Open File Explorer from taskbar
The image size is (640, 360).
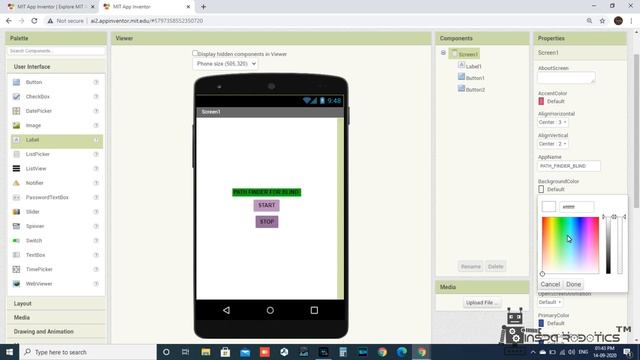[x=206, y=352]
